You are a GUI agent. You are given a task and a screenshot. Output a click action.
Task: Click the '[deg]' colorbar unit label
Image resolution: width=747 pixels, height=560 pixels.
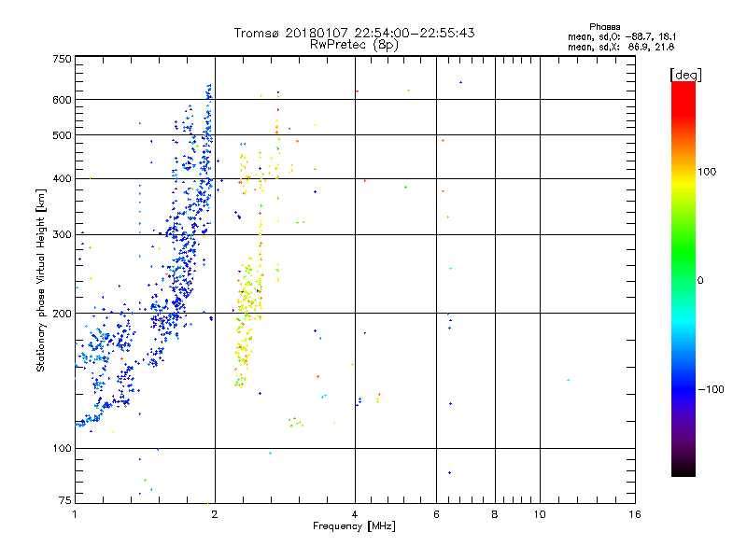coord(685,75)
